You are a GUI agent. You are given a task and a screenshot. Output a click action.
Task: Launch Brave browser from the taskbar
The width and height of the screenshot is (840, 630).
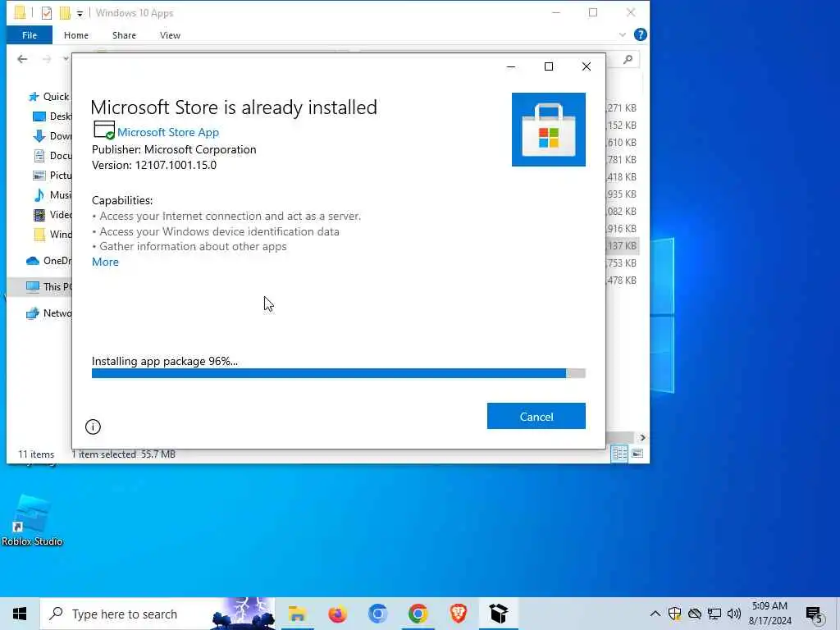pos(458,614)
